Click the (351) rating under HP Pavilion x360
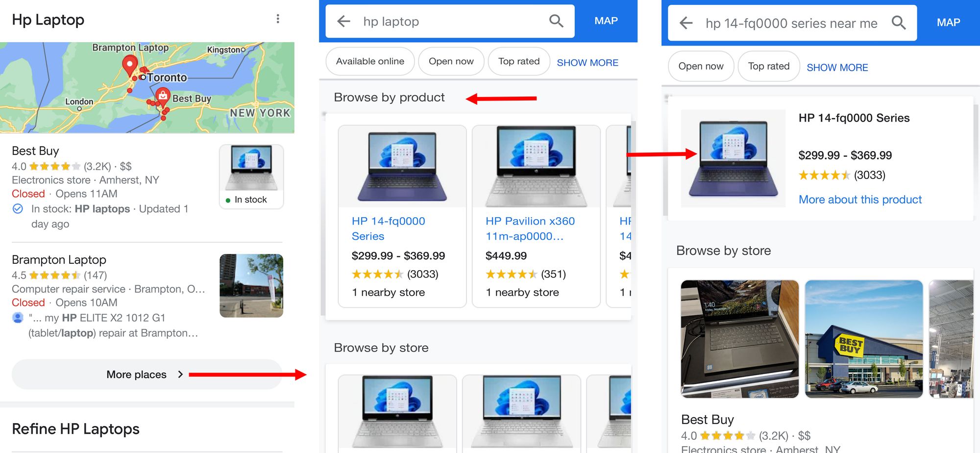The width and height of the screenshot is (980, 453). tap(553, 274)
